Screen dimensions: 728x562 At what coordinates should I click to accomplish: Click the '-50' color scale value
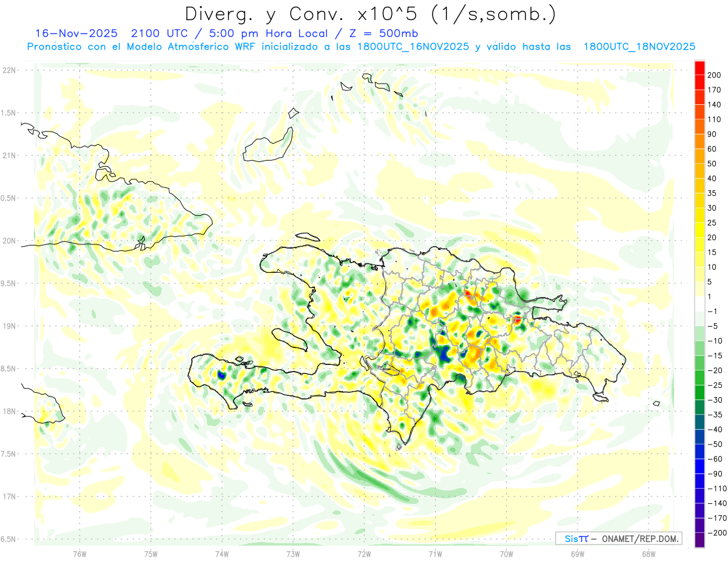[716, 444]
